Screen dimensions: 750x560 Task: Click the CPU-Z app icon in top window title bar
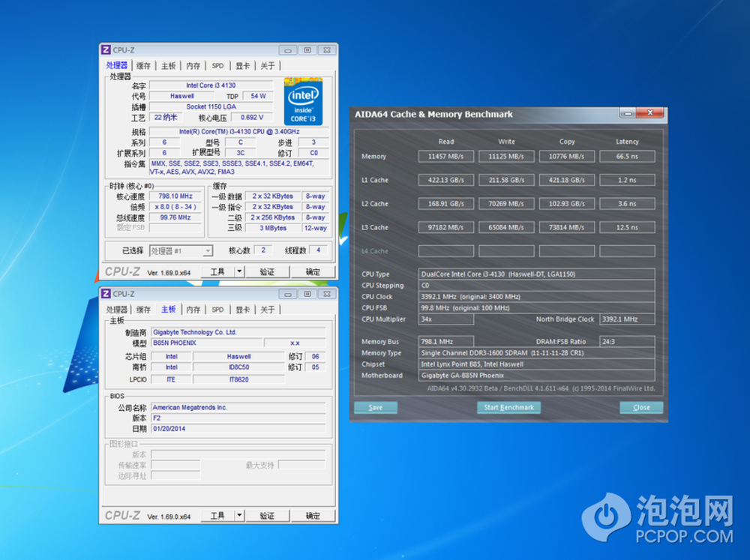click(x=106, y=49)
